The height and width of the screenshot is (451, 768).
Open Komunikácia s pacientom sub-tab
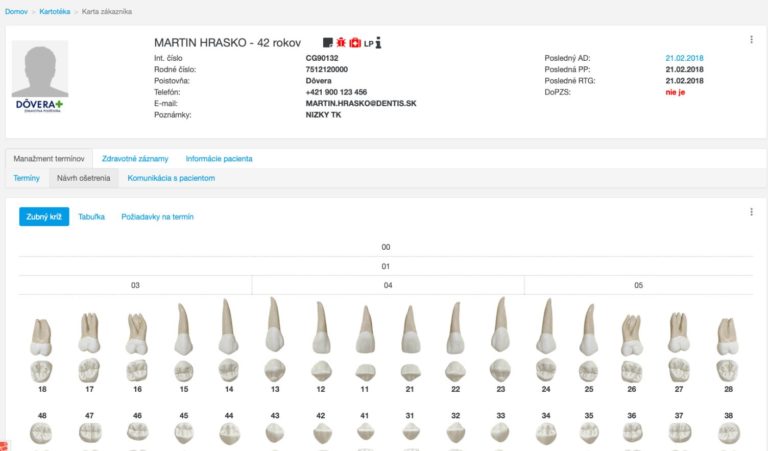click(171, 178)
